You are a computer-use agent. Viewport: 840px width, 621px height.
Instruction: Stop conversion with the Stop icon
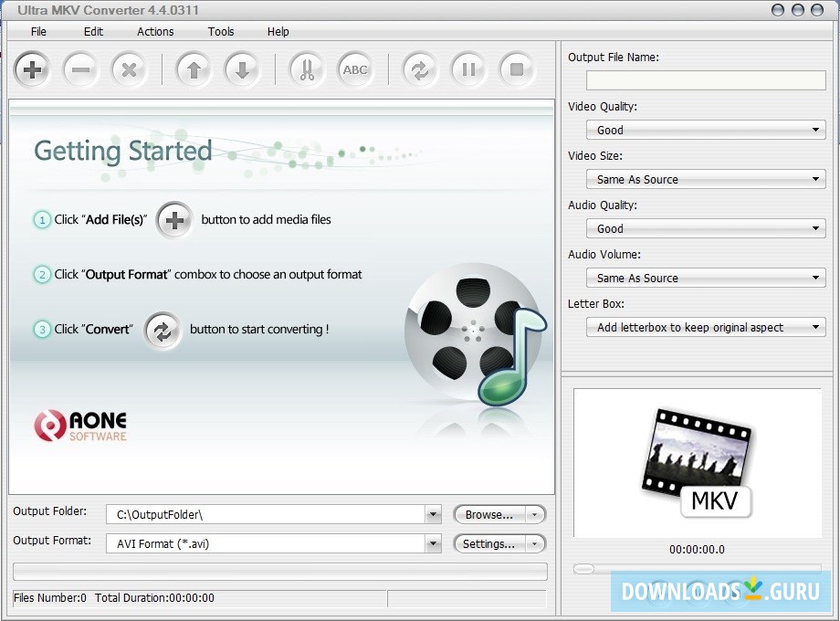[518, 69]
